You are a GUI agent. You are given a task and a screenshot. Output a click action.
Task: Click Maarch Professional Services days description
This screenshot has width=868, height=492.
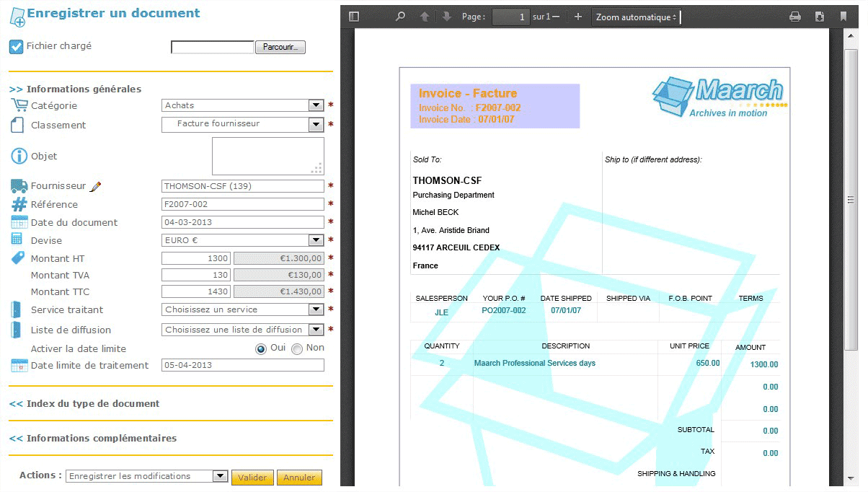coord(535,364)
